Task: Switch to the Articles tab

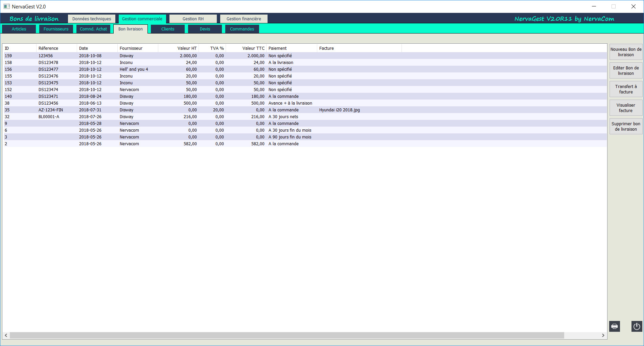Action: [19, 29]
